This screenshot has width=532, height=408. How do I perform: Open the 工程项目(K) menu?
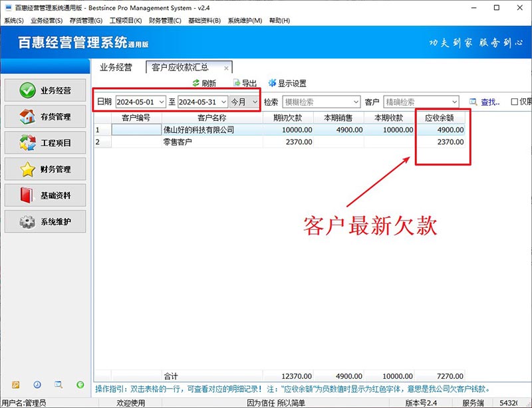[126, 21]
